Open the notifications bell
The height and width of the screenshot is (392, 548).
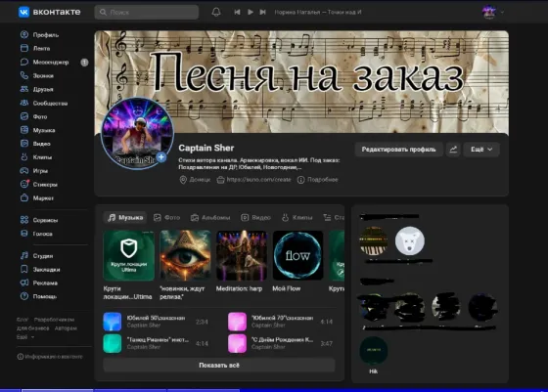click(216, 12)
